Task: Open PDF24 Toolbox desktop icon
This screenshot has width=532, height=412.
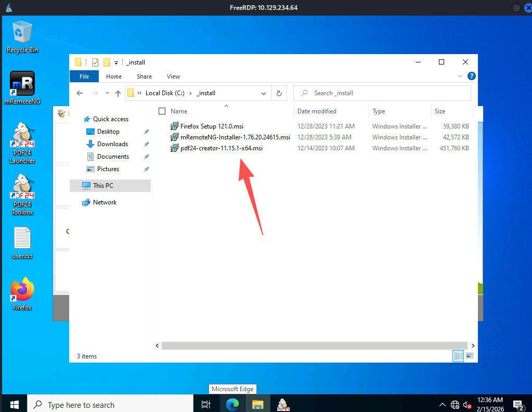Action: pos(22,195)
